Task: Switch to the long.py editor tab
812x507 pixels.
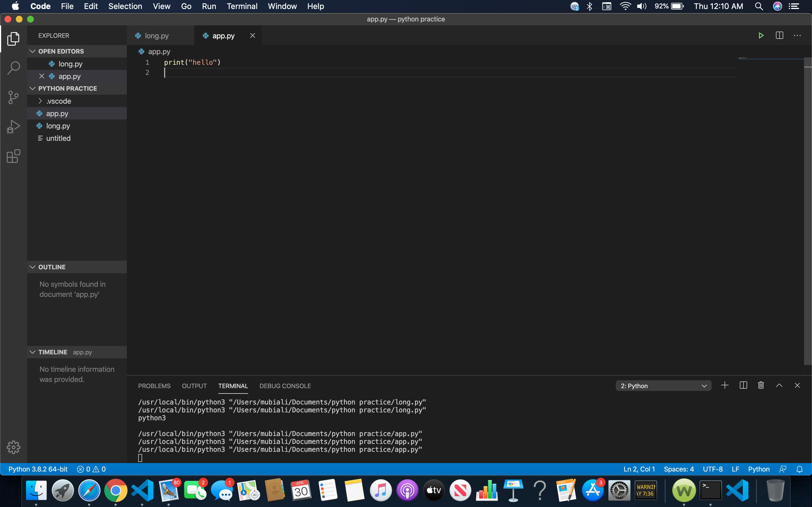Action: 157,36
